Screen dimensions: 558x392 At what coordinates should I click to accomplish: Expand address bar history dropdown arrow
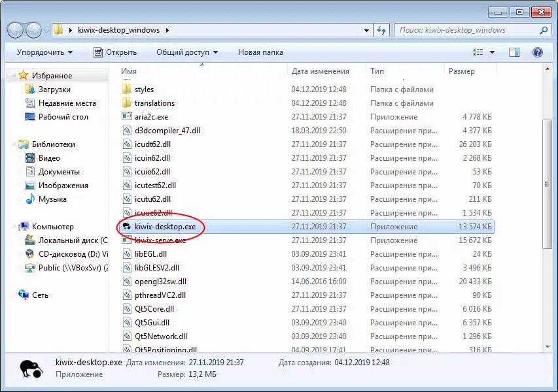(x=366, y=31)
